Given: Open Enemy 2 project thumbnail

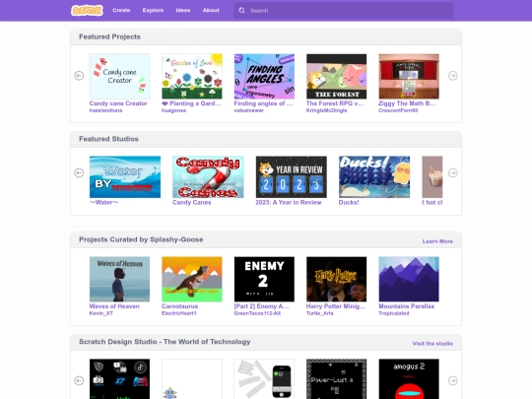Looking at the screenshot, I should coord(264,279).
